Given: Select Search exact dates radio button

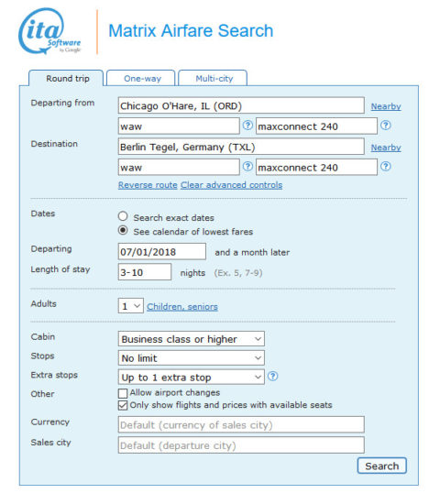Looking at the screenshot, I should coord(123,216).
